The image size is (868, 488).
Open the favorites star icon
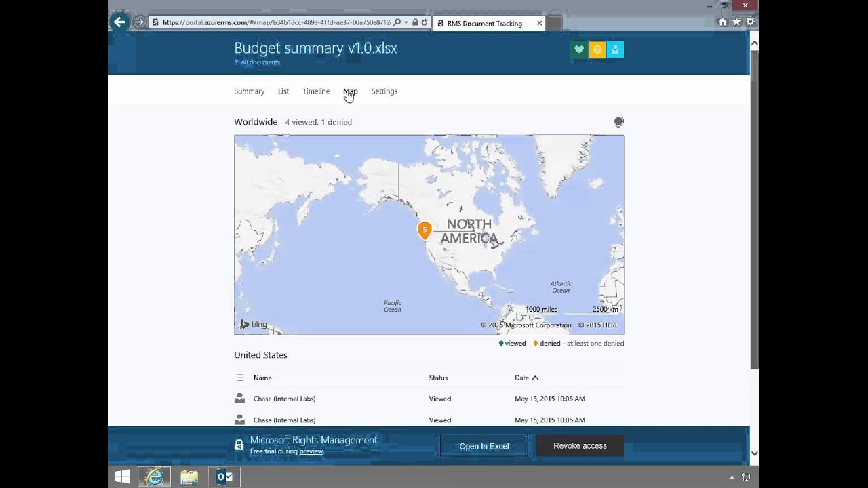[736, 22]
